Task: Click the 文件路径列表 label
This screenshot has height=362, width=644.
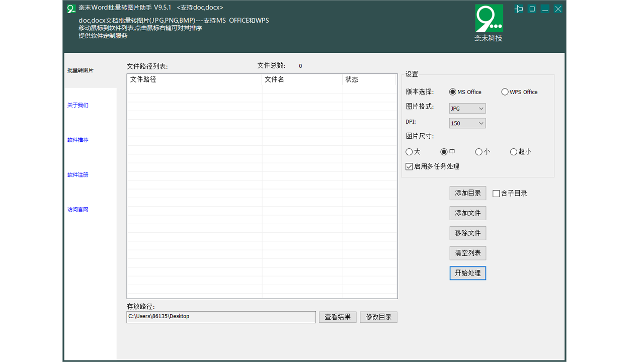Action: coord(147,66)
